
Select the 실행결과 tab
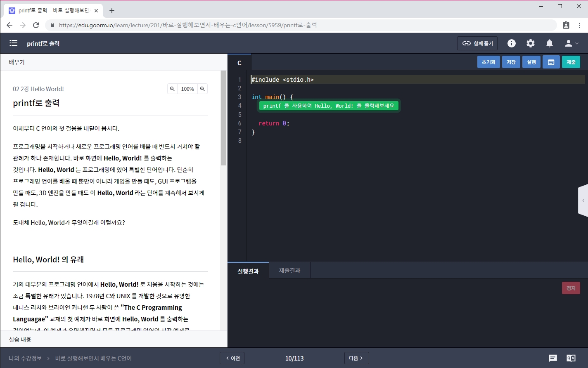(248, 271)
